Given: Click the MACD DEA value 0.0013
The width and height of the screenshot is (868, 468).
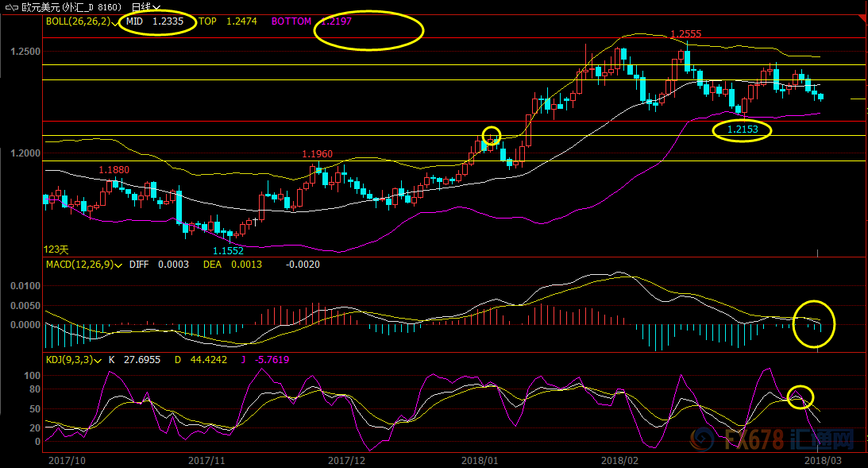Looking at the screenshot, I should pos(245,265).
